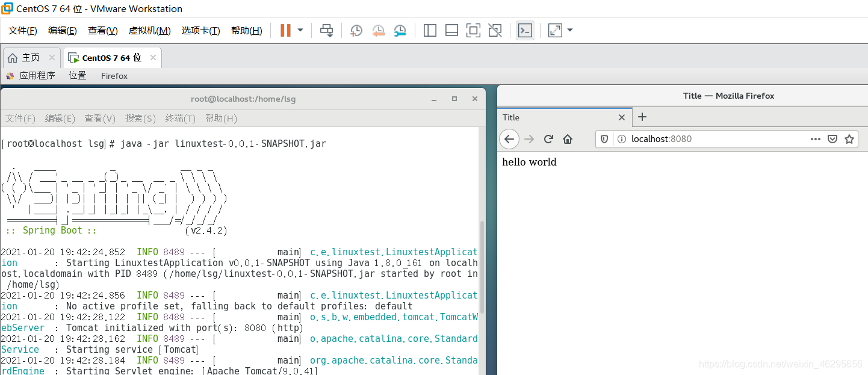Open a new Firefox tab
The width and height of the screenshot is (868, 375).
tap(642, 117)
